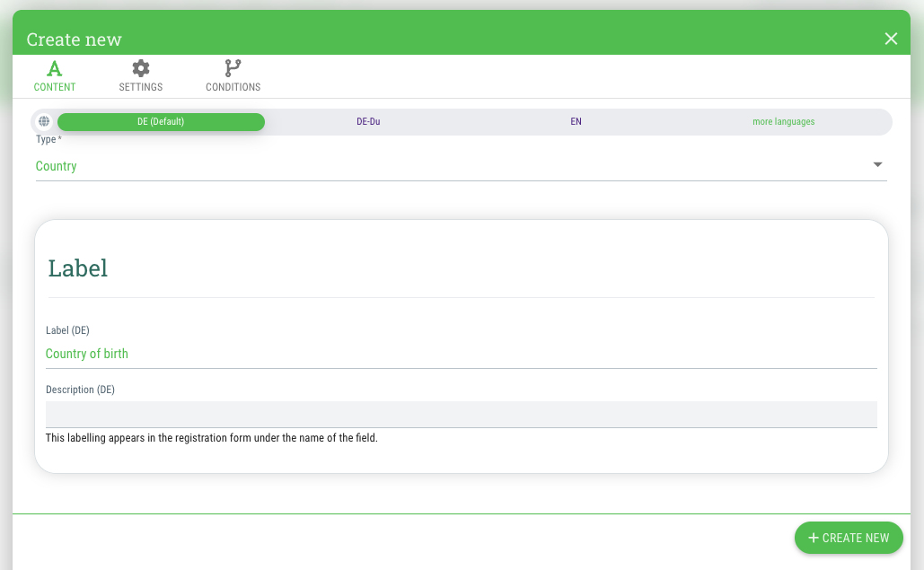Viewport: 924px width, 570px height.
Task: Click the Create New button
Action: coord(849,538)
